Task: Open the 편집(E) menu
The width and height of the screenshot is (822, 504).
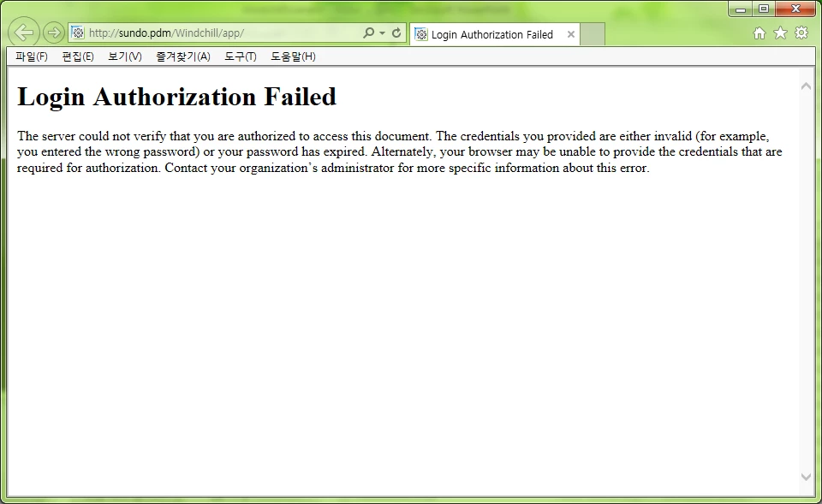Action: 78,56
